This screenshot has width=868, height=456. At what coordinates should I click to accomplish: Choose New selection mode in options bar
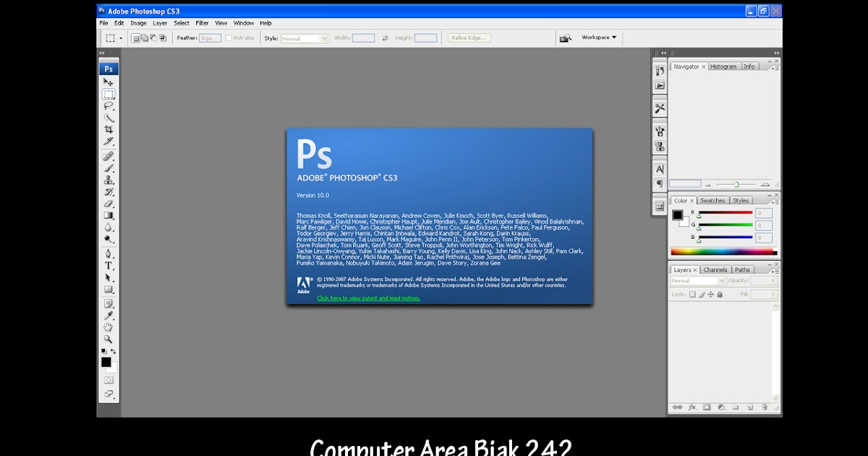(135, 38)
